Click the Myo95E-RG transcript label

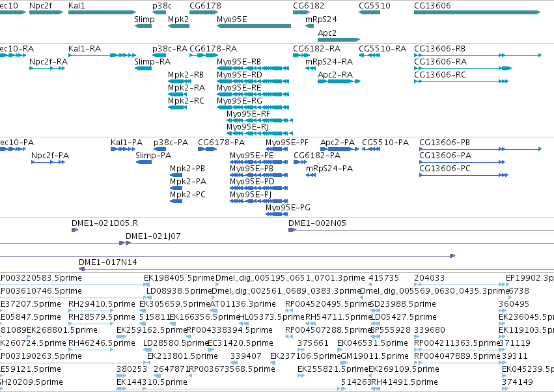coord(240,101)
